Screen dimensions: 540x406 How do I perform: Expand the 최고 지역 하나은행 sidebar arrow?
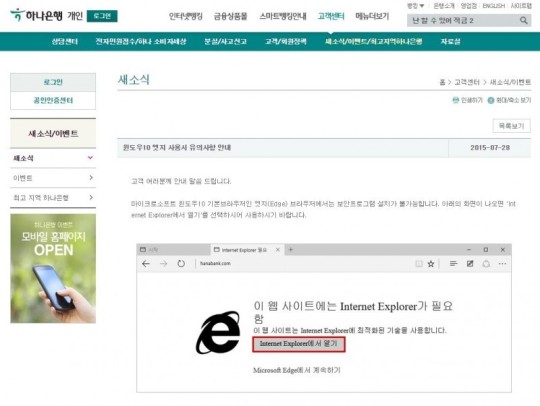coord(91,198)
